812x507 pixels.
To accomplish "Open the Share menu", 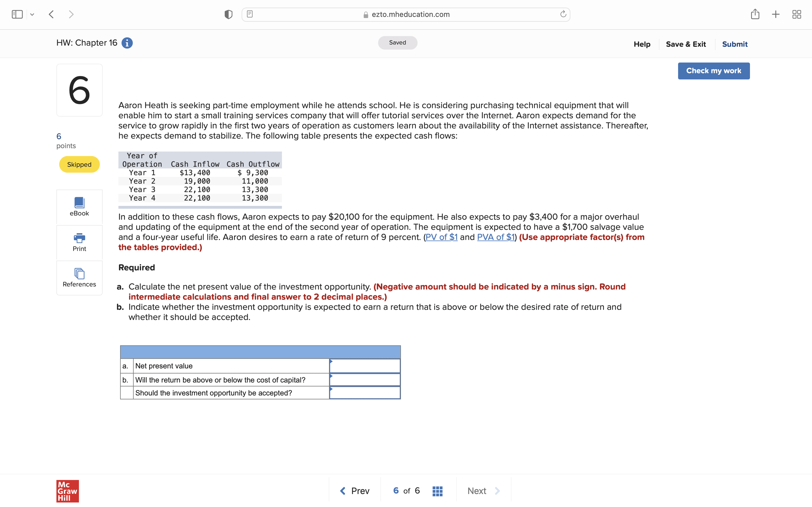I will tap(755, 14).
